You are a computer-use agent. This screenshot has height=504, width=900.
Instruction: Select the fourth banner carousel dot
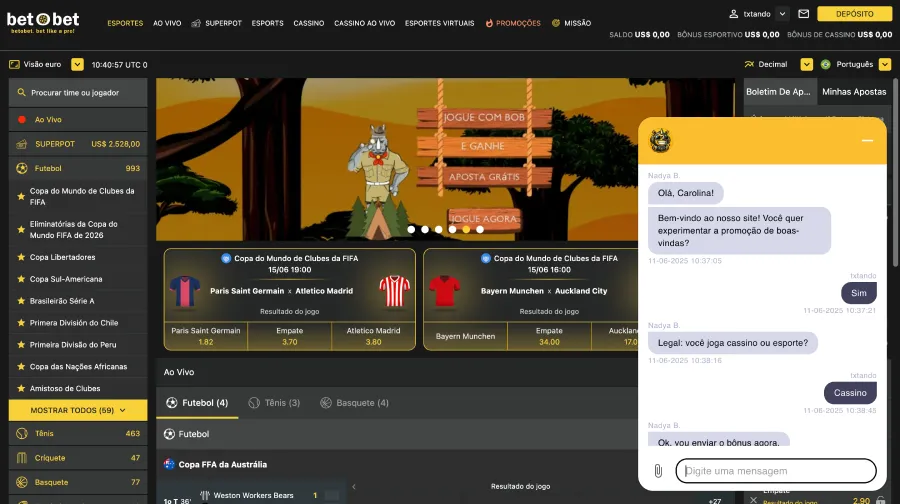pos(452,230)
